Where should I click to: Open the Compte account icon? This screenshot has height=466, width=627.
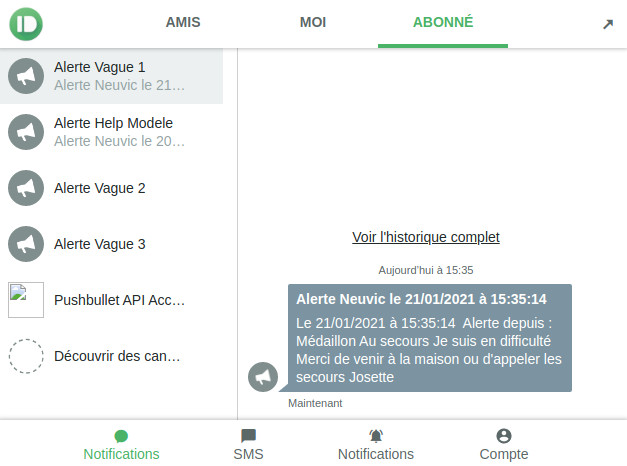tap(504, 436)
